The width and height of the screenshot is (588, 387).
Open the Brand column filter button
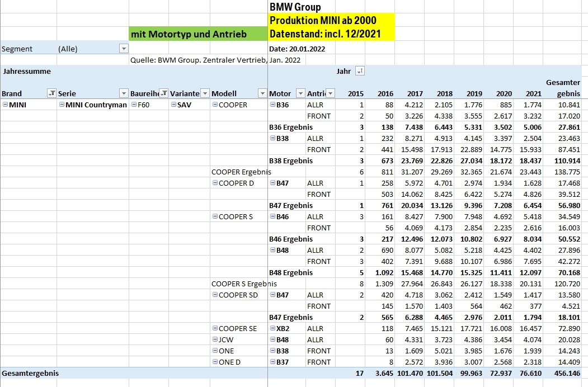click(51, 93)
